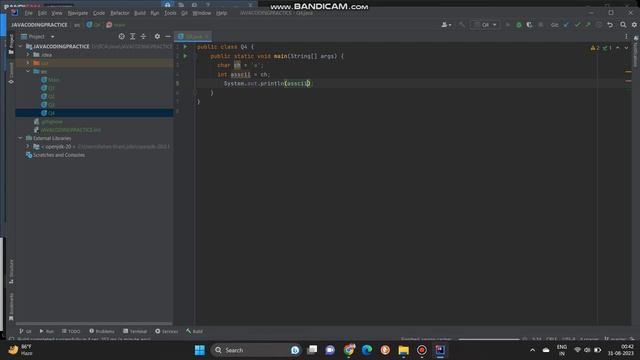Select the Q2 class file
Screen dimensions: 640x360
click(48, 96)
